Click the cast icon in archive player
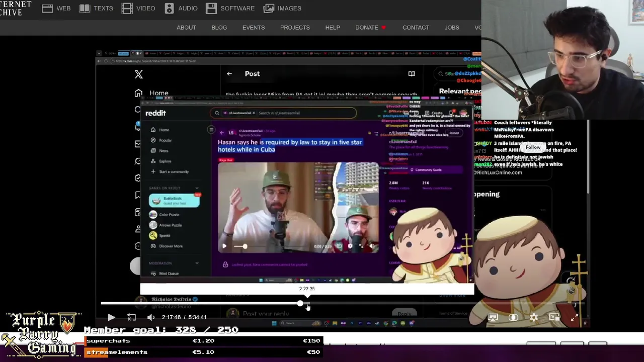The height and width of the screenshot is (362, 644). coord(493,317)
